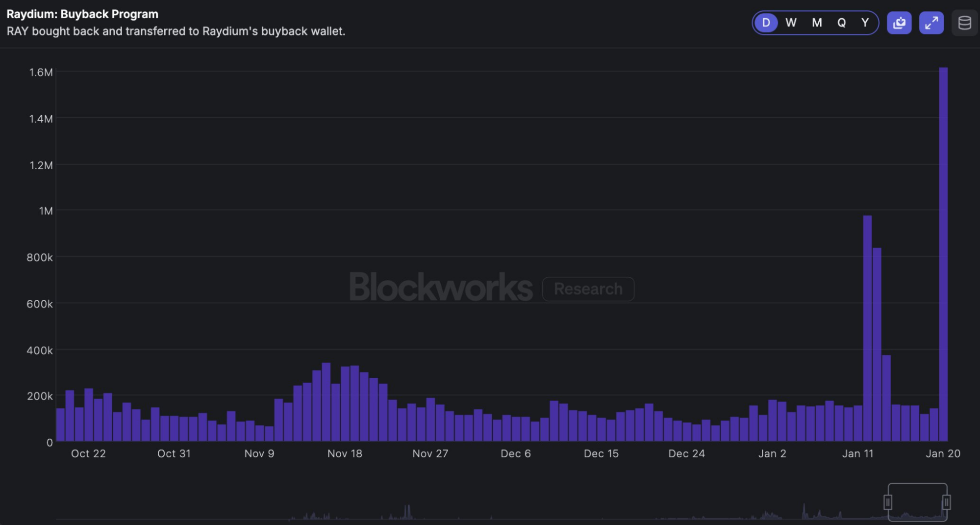Click the tallest bar near Jan 20
The width and height of the screenshot is (980, 525).
coord(943,254)
